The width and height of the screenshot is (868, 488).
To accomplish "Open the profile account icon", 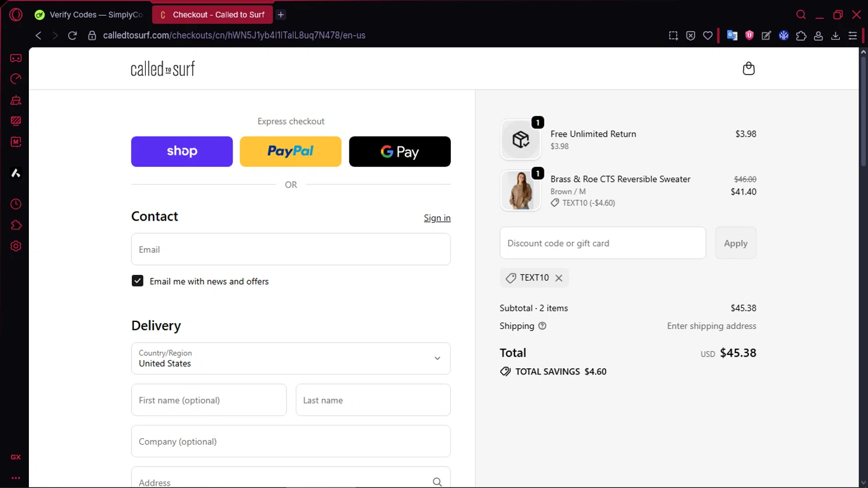I will [818, 35].
